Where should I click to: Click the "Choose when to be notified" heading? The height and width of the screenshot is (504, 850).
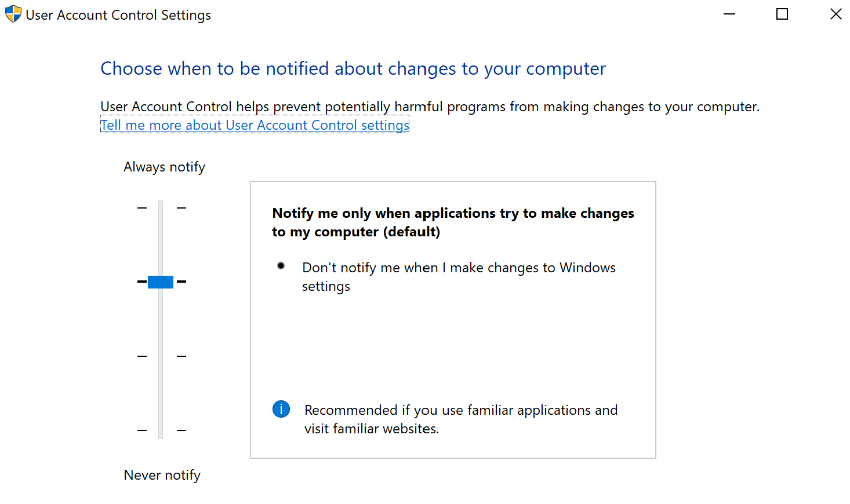click(x=353, y=68)
